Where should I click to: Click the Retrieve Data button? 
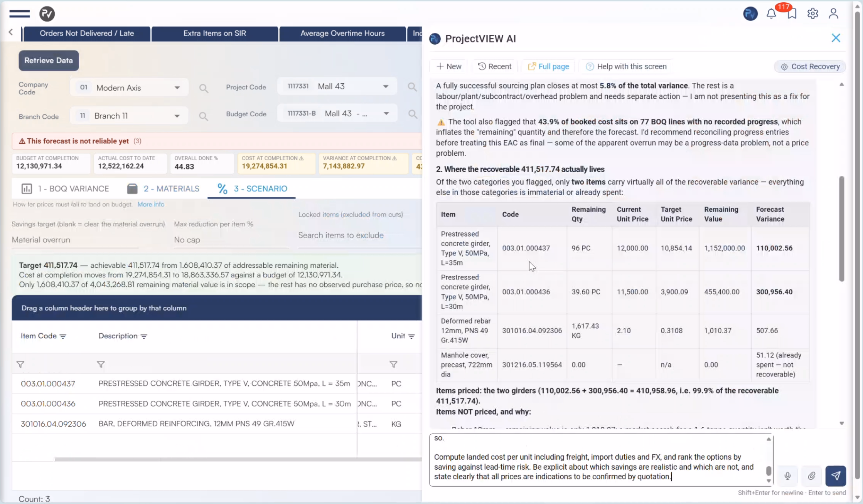[49, 60]
